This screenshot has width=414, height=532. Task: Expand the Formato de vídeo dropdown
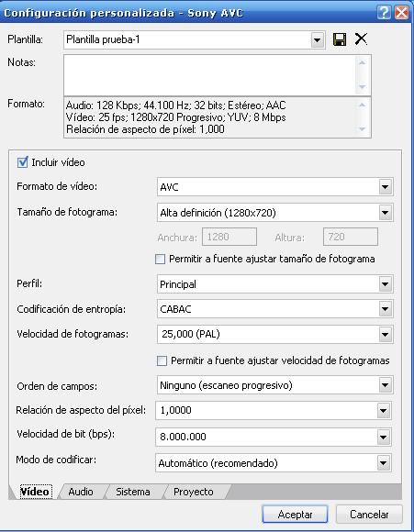point(386,187)
